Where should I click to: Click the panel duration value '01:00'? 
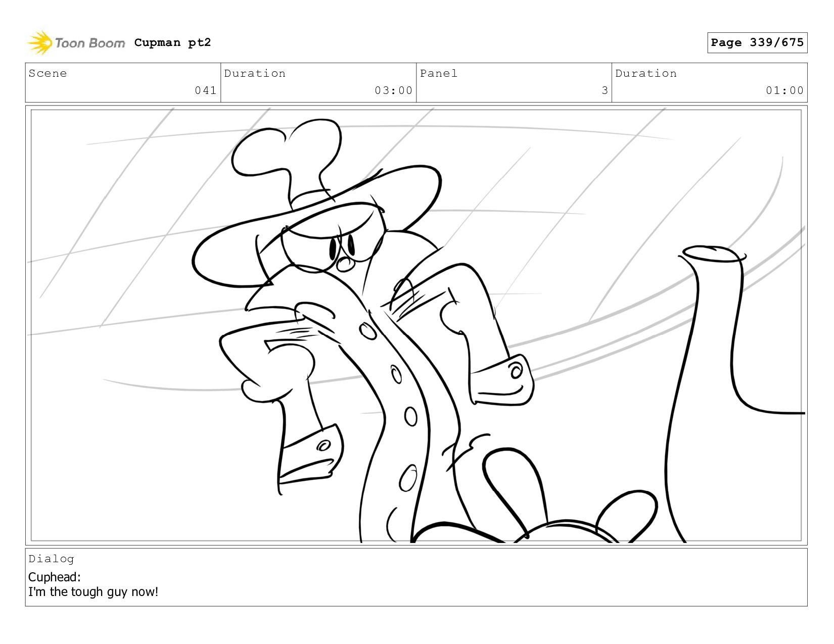point(784,90)
